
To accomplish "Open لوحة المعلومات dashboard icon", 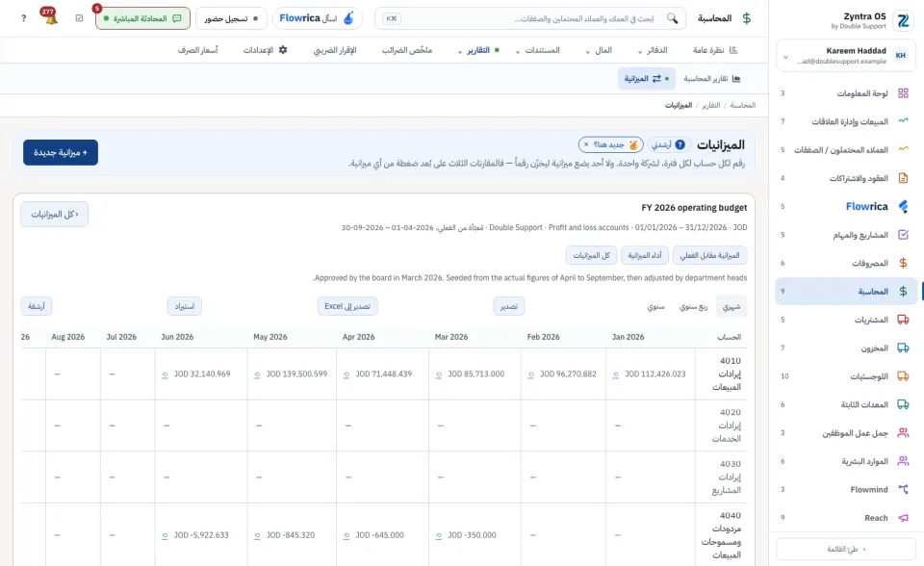I will tap(903, 93).
